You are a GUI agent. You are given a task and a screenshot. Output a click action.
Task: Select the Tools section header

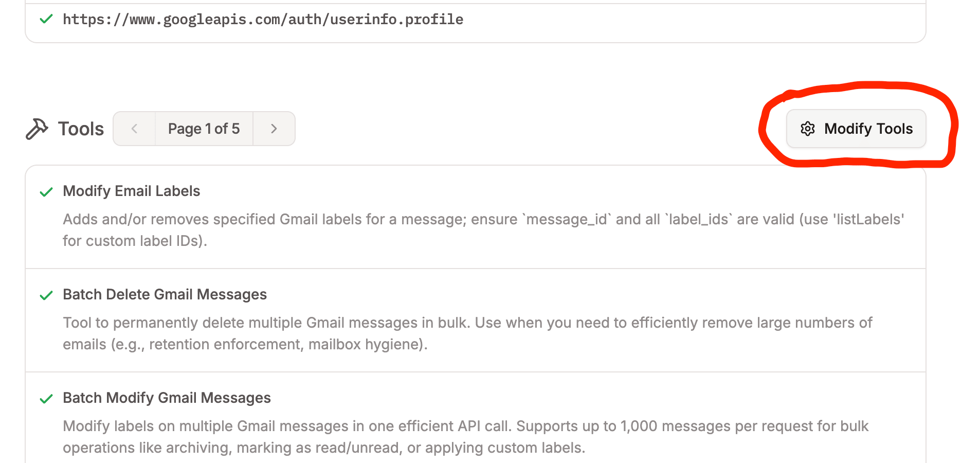click(x=80, y=129)
